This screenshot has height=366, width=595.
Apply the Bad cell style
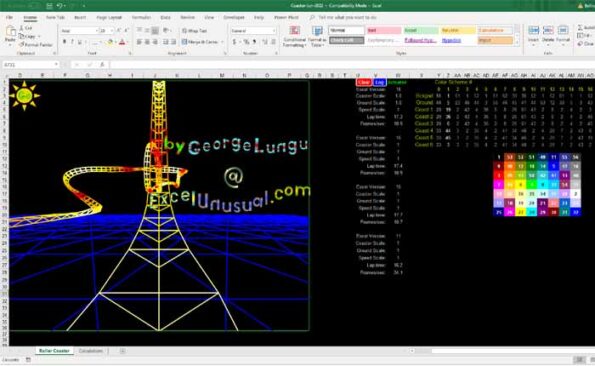[x=384, y=30]
